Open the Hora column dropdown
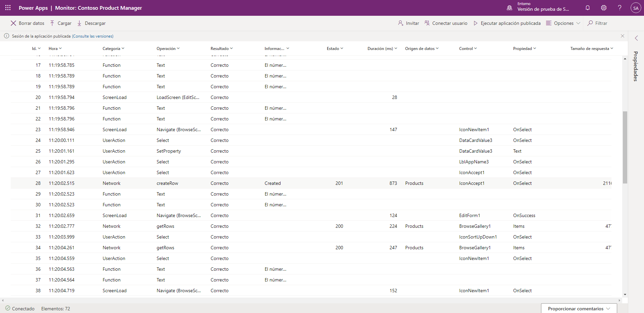The image size is (644, 313). [60, 48]
